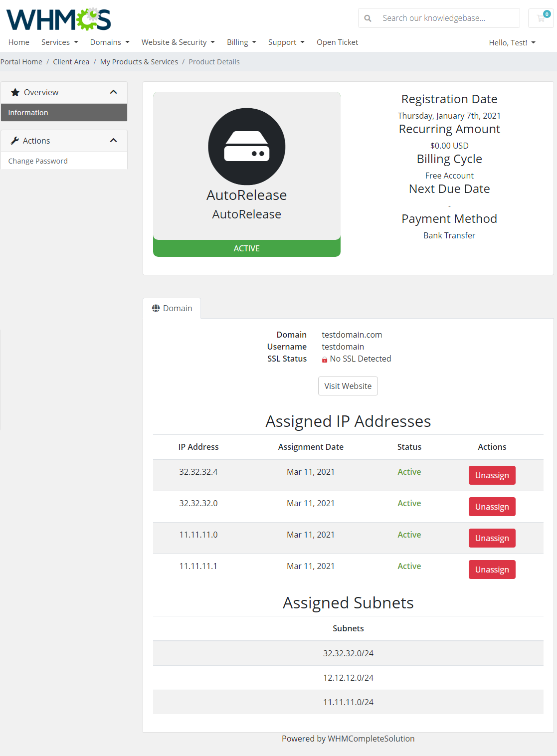Click the 'Free Account' billing cycle text
The width and height of the screenshot is (557, 756).
pyautogui.click(x=449, y=176)
